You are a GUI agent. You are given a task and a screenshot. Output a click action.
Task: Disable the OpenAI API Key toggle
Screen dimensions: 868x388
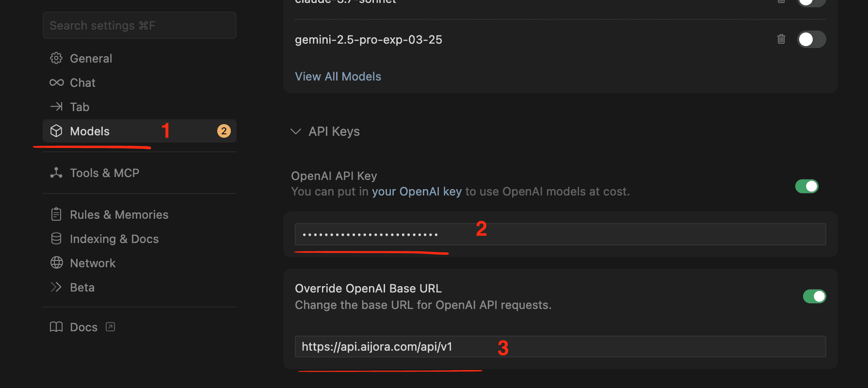pyautogui.click(x=806, y=186)
